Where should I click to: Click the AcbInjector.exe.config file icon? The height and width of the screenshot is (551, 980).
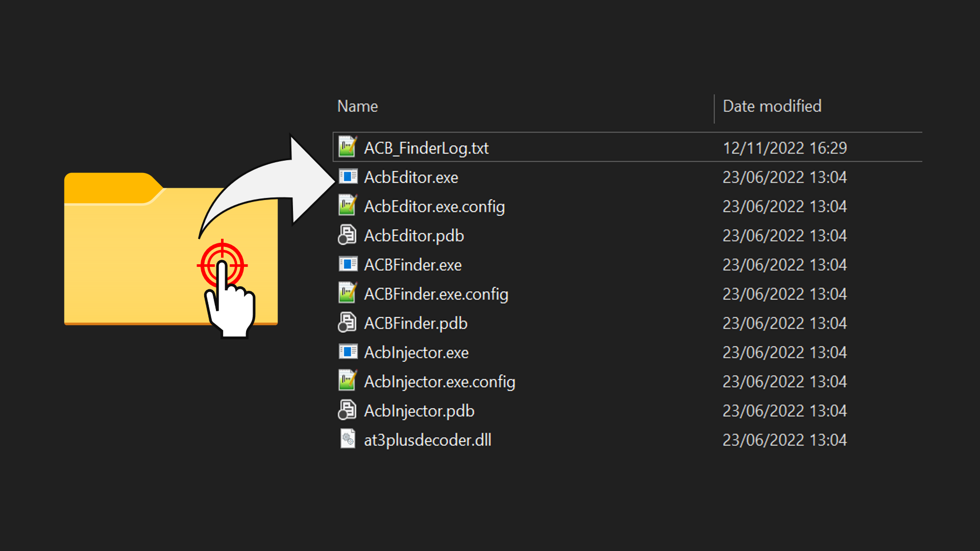tap(348, 381)
